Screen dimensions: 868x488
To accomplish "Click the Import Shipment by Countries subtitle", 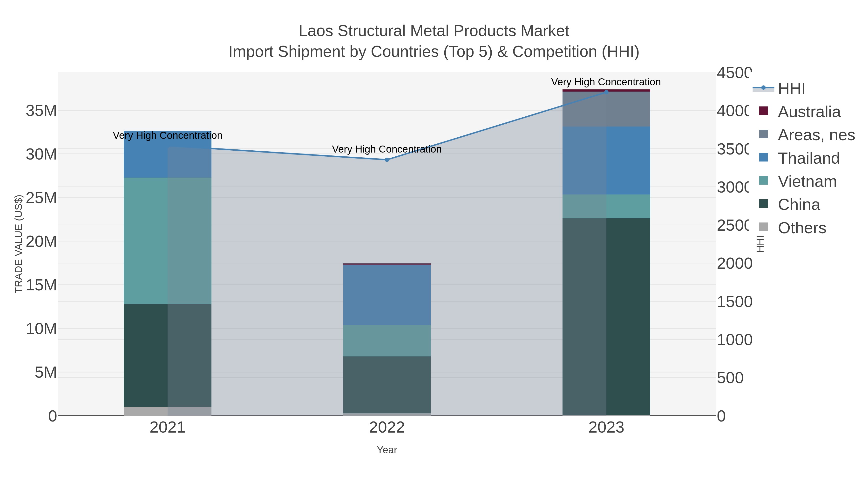I will point(434,52).
